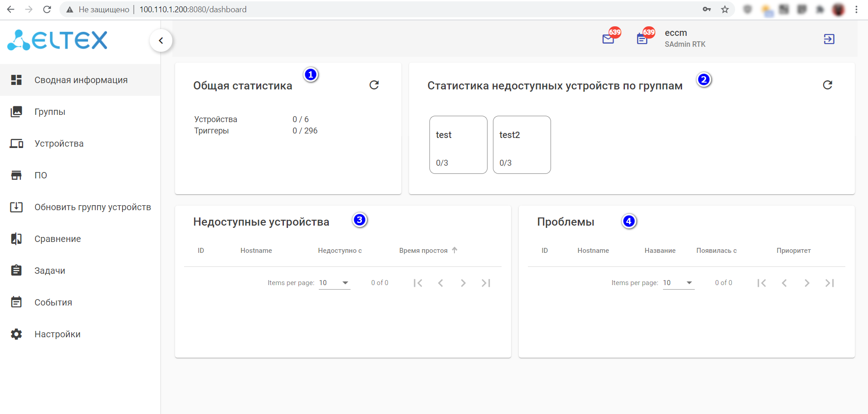
Task: Sort unavailable devices by Hostname column
Action: pyautogui.click(x=256, y=251)
